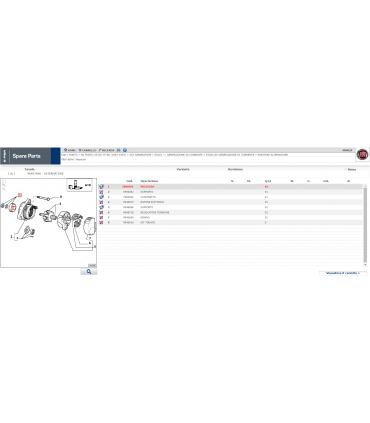This screenshot has width=370, height=423.
Task: Click the cart icon on CUSCINETTO row 3
Action: click(101, 197)
